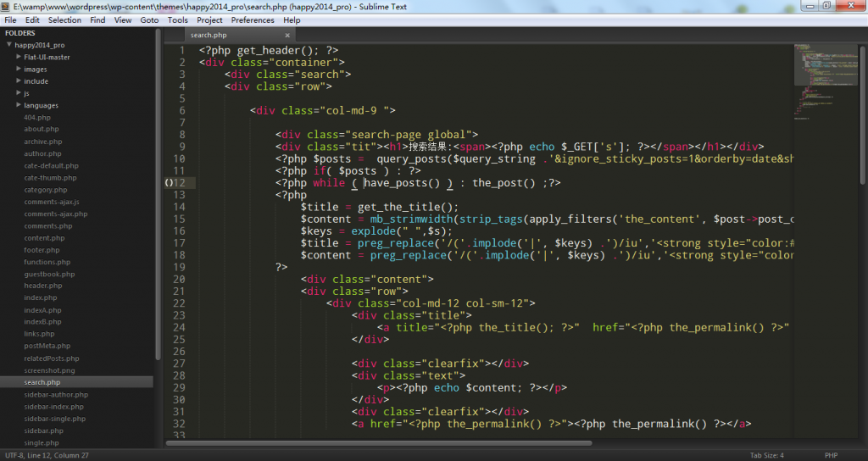Open relatedPosts.php in sidebar
Screen dimensions: 868x461
pyautogui.click(x=52, y=358)
